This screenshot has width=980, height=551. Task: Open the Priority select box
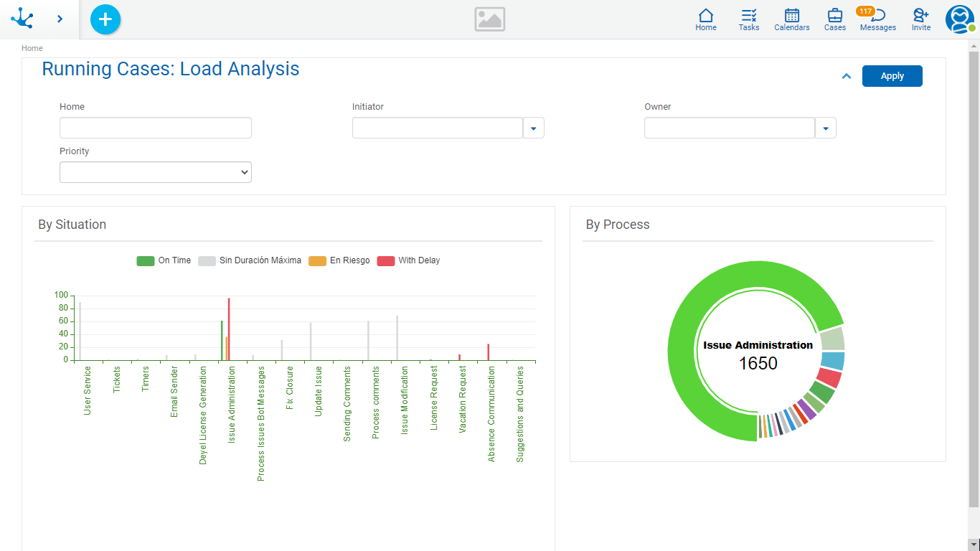pos(156,172)
